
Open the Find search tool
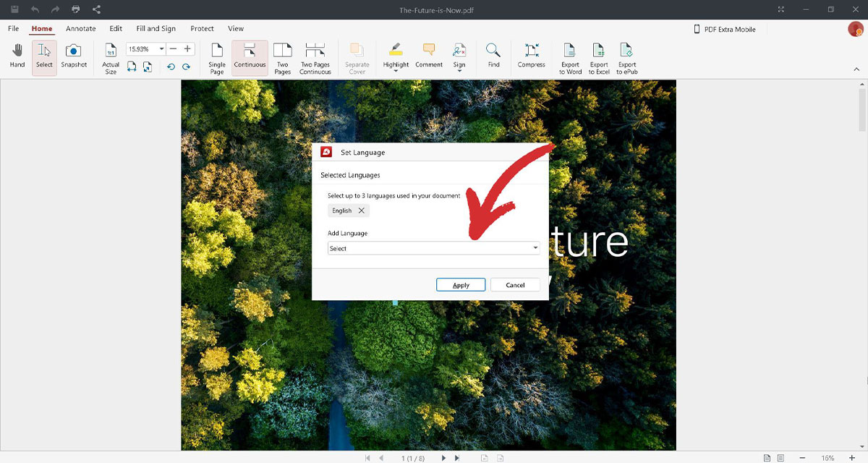pos(493,56)
